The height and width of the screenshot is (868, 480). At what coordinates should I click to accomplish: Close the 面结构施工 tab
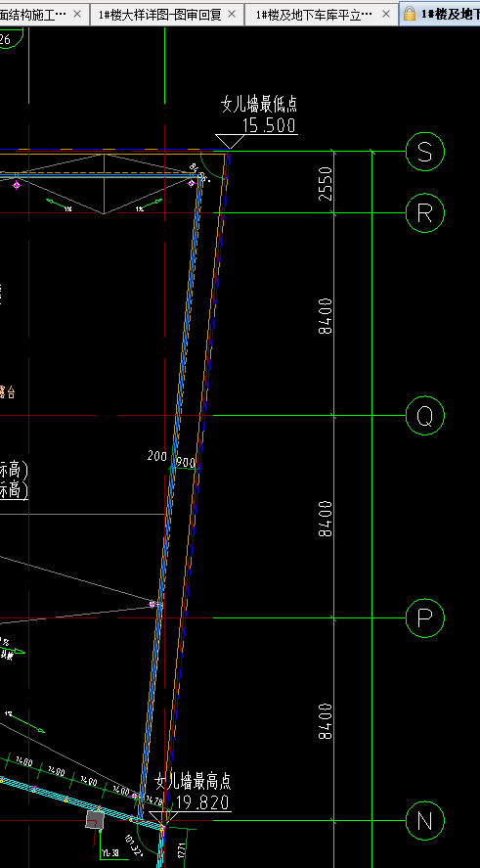pos(77,14)
